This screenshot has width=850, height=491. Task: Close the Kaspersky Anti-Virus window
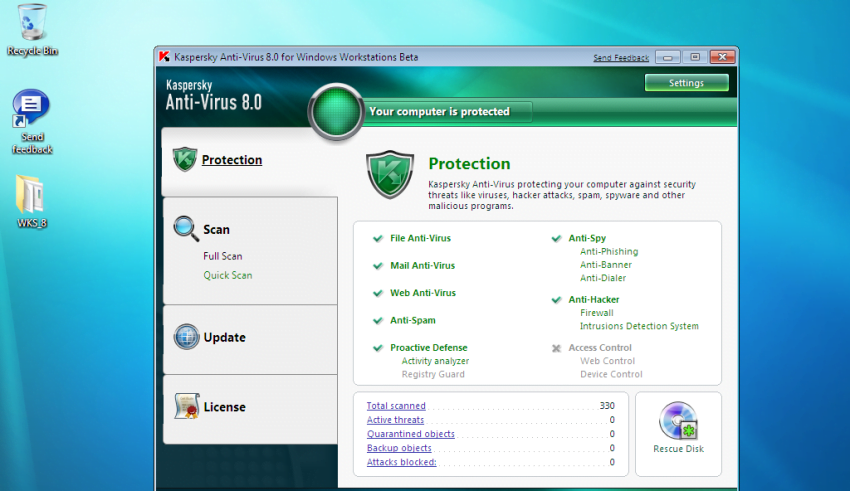click(x=722, y=57)
